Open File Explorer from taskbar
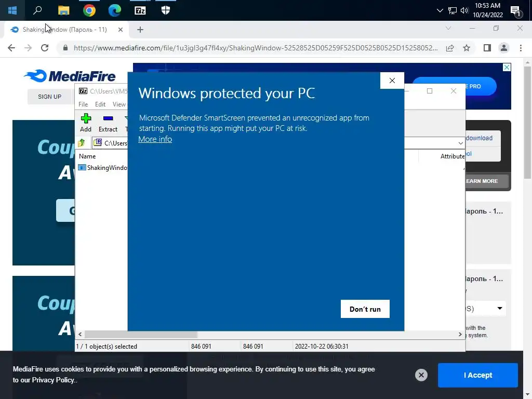This screenshot has width=532, height=399. click(x=63, y=10)
